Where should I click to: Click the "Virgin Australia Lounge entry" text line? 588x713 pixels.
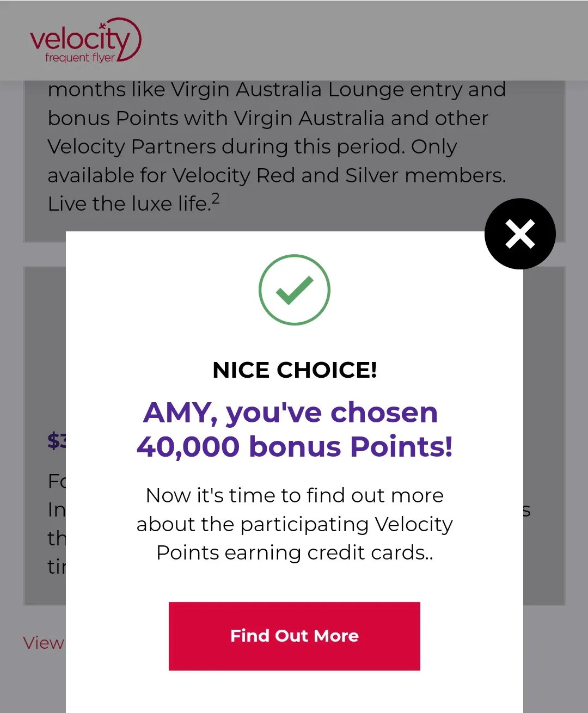[x=277, y=90]
